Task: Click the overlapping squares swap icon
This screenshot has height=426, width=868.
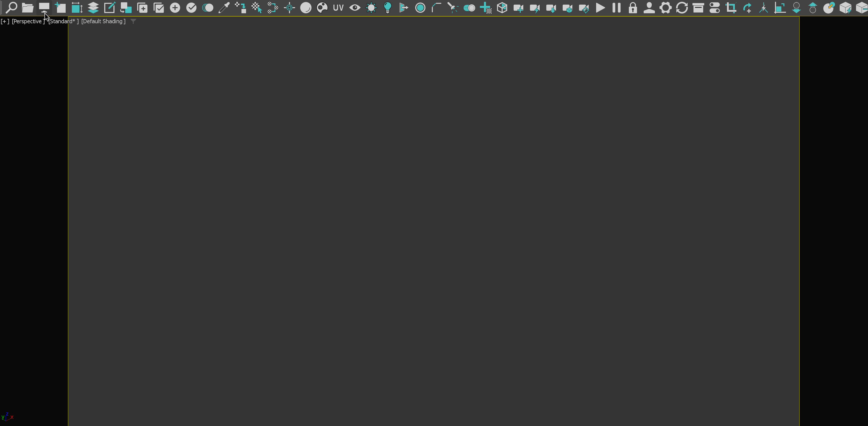Action: click(x=126, y=7)
